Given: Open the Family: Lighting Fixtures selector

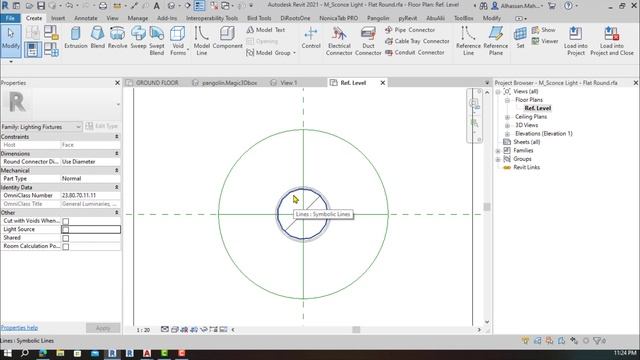Looking at the screenshot, I should pyautogui.click(x=41, y=127).
